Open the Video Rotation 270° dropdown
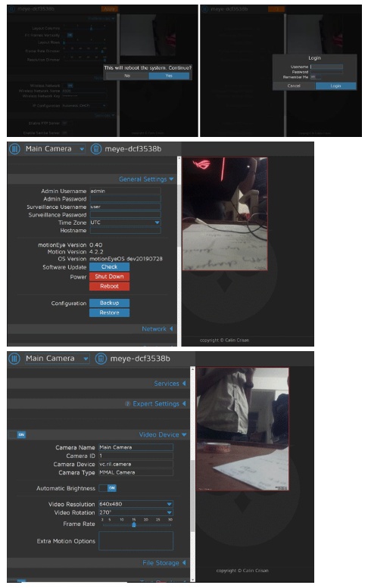368x588 pixels. point(136,512)
